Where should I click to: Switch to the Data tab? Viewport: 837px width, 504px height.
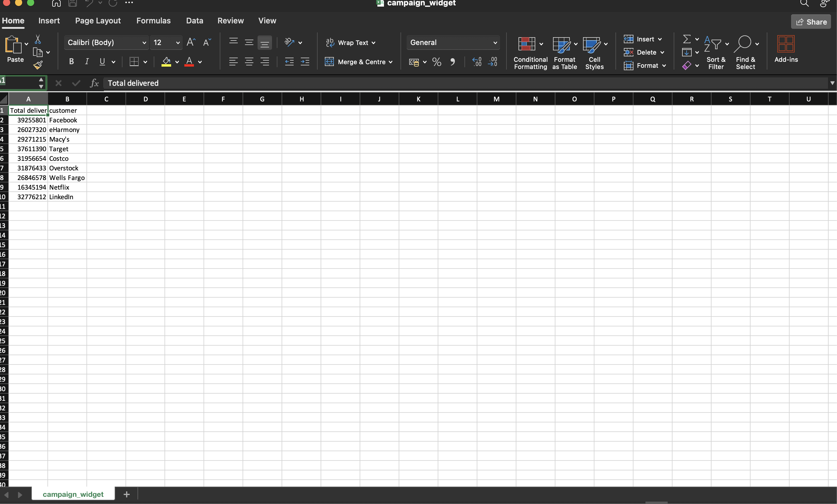[195, 21]
